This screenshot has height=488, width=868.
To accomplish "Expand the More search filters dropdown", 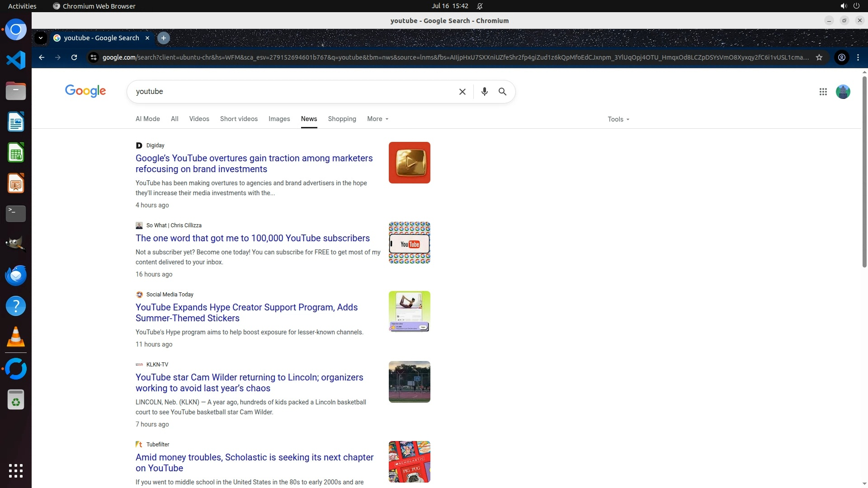I will 377,119.
